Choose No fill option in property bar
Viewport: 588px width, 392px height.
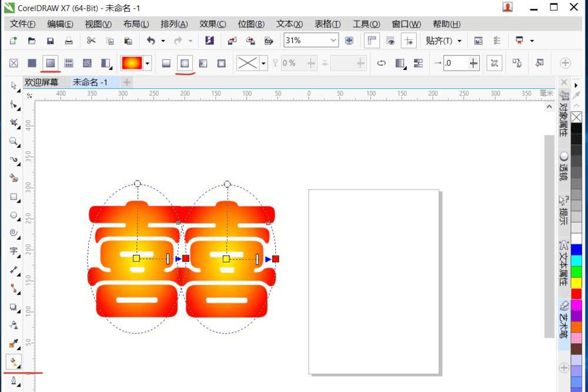[14, 63]
